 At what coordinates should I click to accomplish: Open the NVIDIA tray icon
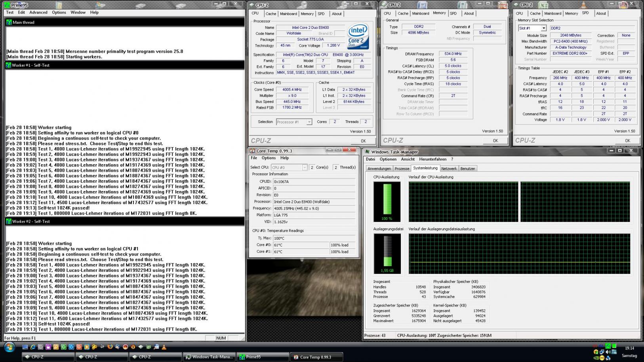[x=596, y=358]
